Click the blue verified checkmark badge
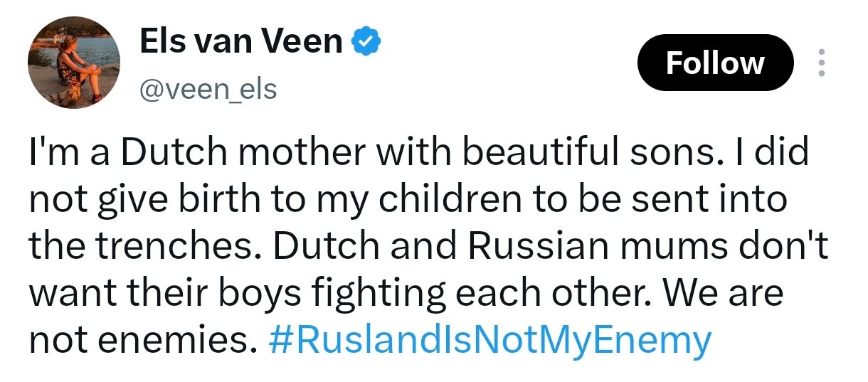 (x=368, y=43)
